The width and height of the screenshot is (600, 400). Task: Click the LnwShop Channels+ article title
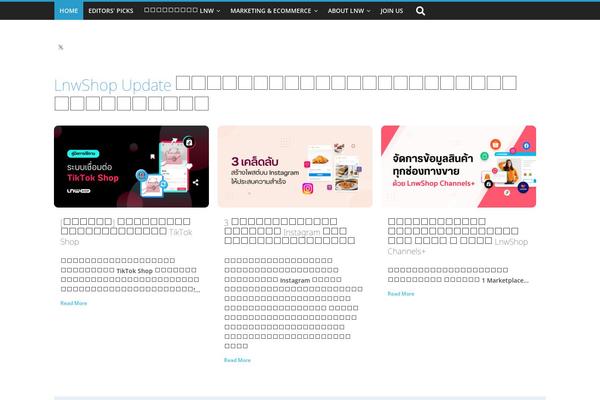(x=458, y=236)
